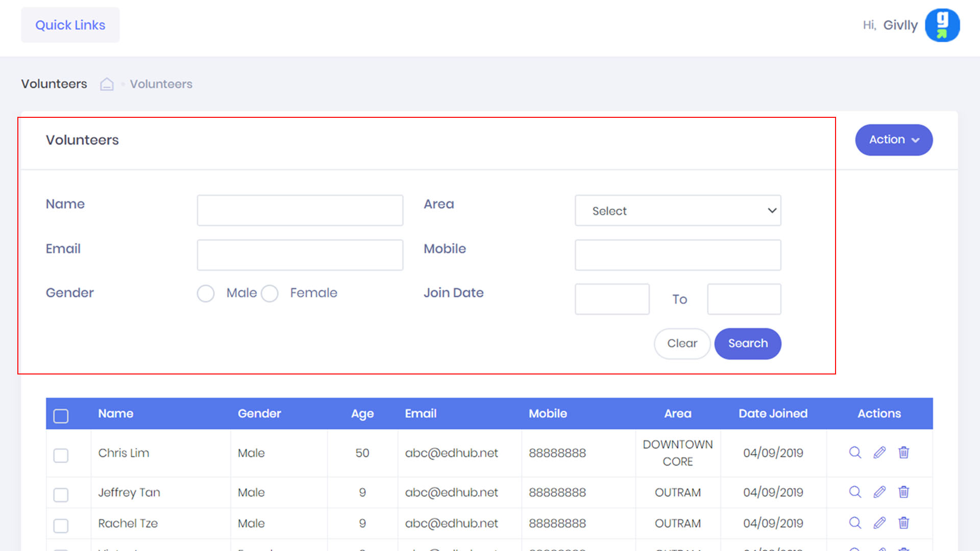This screenshot has width=980, height=551.
Task: Edit Chris Lim with pencil icon
Action: [879, 453]
